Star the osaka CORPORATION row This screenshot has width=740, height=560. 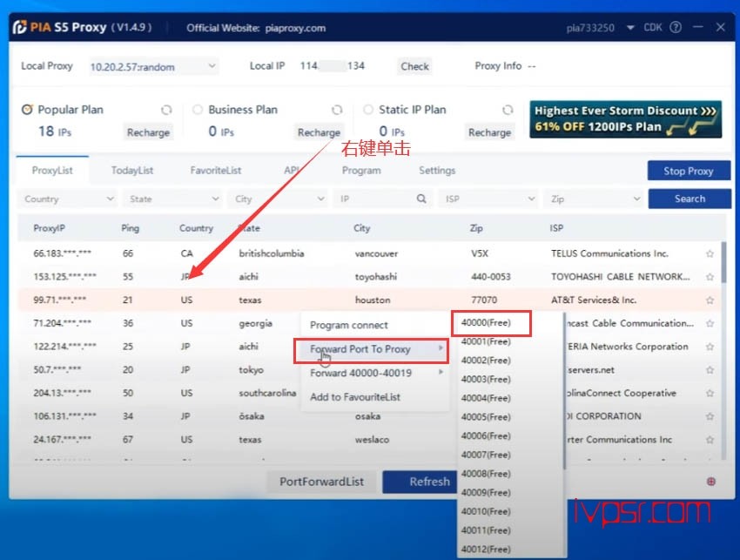coord(710,416)
